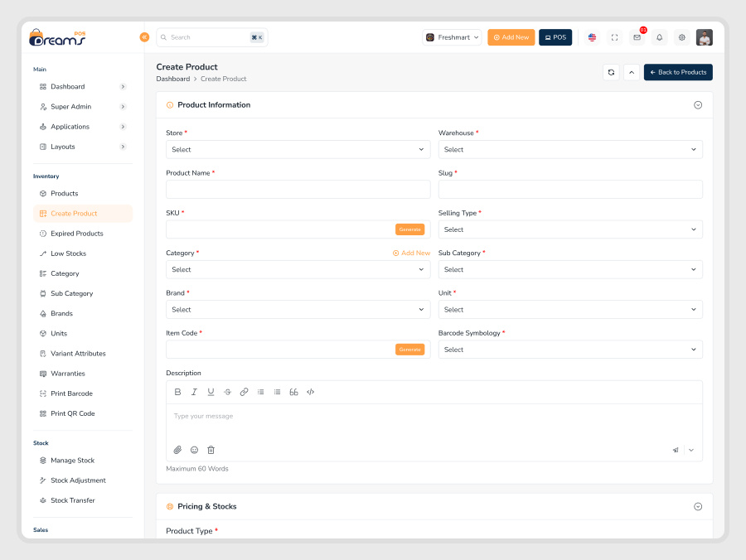This screenshot has width=746, height=560.
Task: Insert a hyperlink in the description editor
Action: (x=244, y=391)
